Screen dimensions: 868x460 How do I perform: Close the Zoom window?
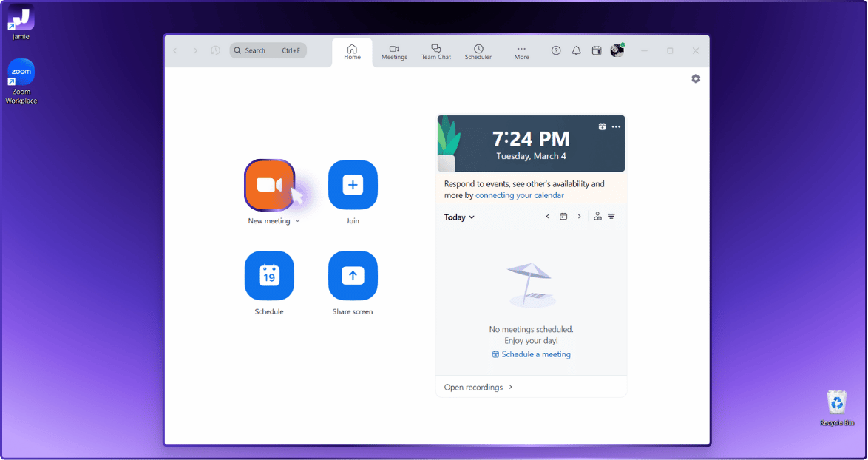click(x=696, y=50)
